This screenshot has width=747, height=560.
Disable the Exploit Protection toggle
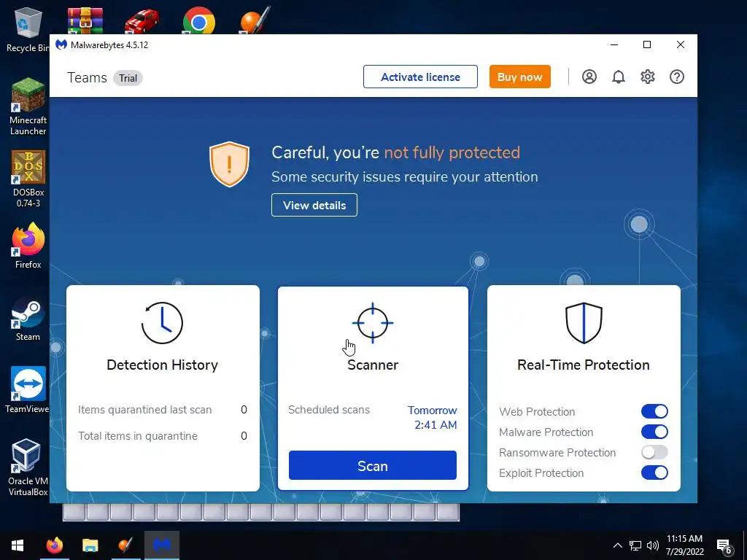click(654, 472)
